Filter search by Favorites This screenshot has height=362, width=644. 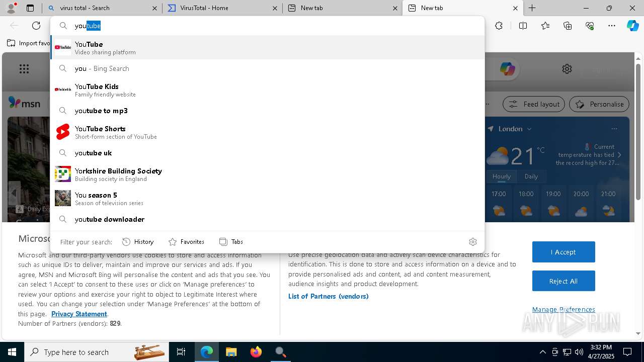click(186, 242)
